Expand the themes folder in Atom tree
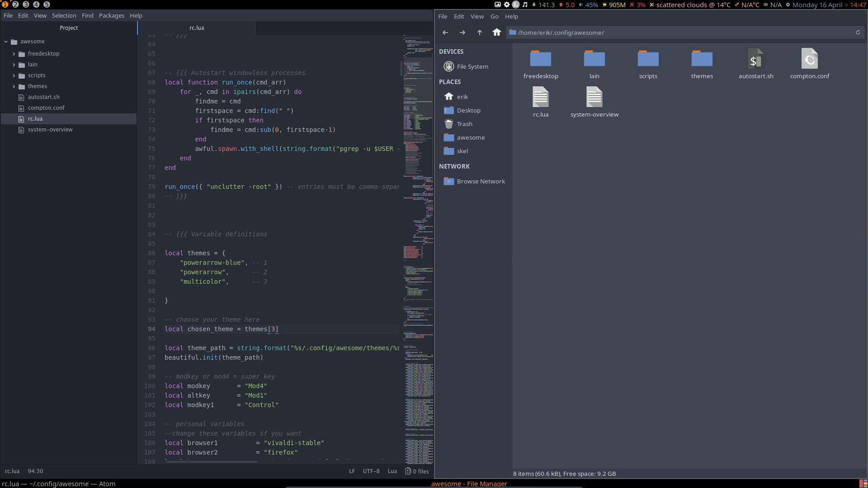 click(x=14, y=86)
